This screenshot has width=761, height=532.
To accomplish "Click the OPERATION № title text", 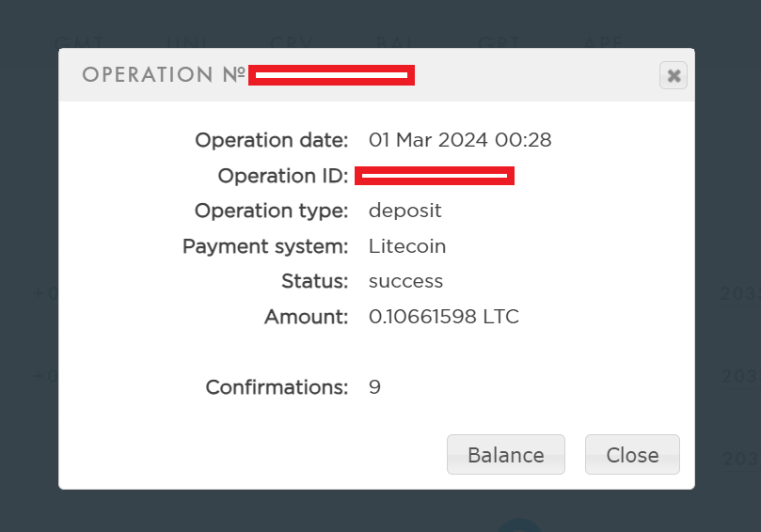I will (x=164, y=75).
